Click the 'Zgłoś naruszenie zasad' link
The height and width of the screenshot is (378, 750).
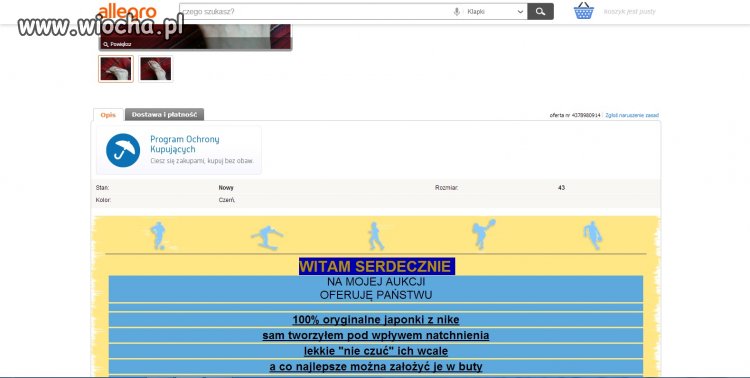tap(632, 115)
